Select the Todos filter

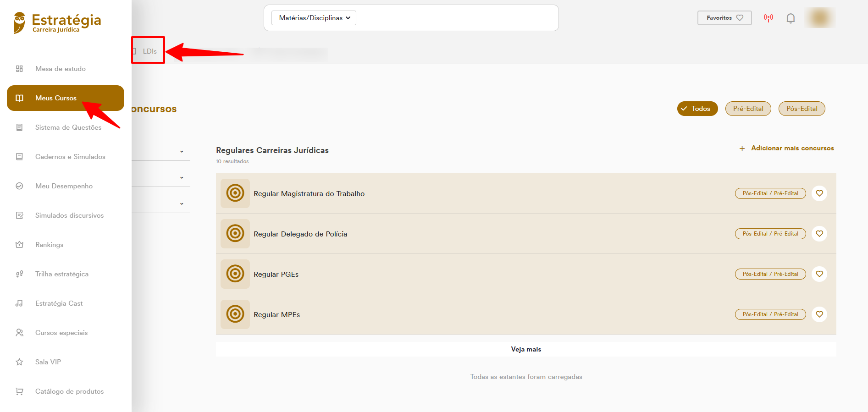click(x=697, y=109)
